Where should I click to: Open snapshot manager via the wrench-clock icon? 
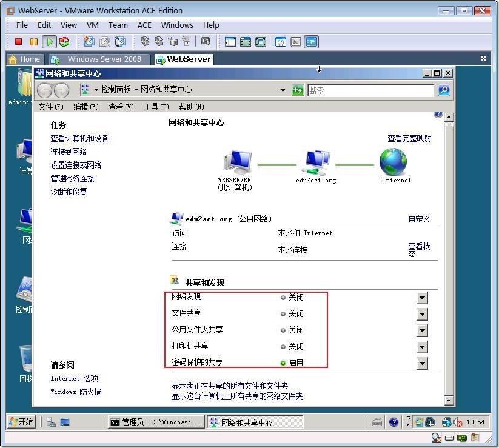pyautogui.click(x=120, y=42)
